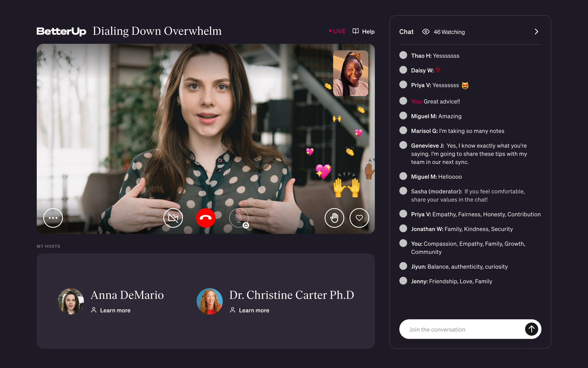Image resolution: width=588 pixels, height=368 pixels.
Task: Toggle the camera off icon
Action: pos(173,218)
